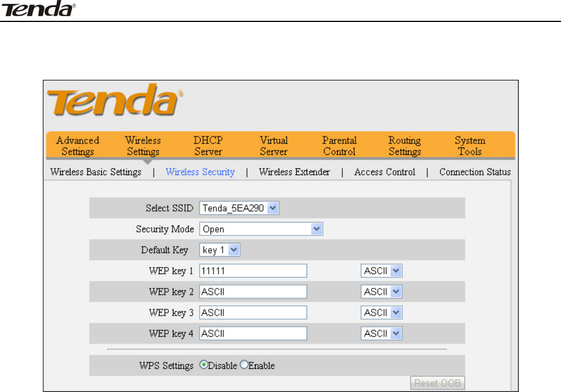Screen dimensions: 561x392
Task: Click the black Tenda header logo
Action: [x=38, y=9]
